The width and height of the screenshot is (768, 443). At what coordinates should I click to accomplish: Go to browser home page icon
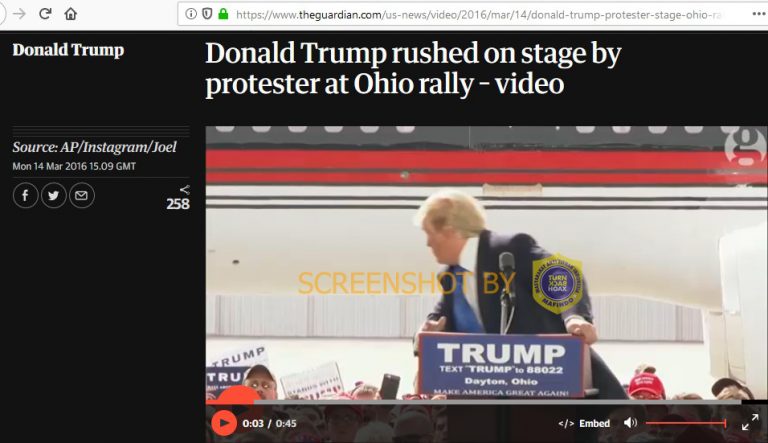coord(71,14)
